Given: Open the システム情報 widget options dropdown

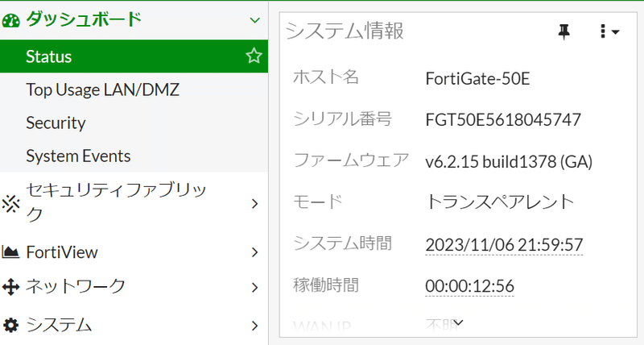Looking at the screenshot, I should point(609,31).
